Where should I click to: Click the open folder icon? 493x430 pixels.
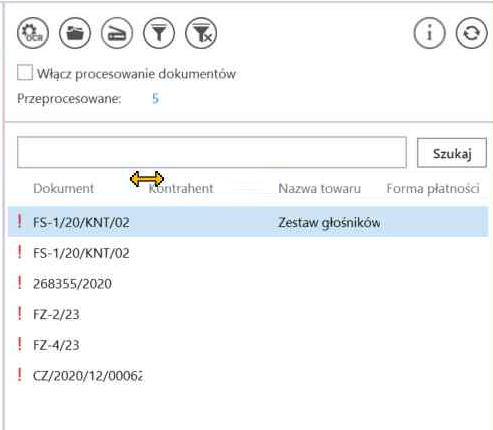(75, 33)
